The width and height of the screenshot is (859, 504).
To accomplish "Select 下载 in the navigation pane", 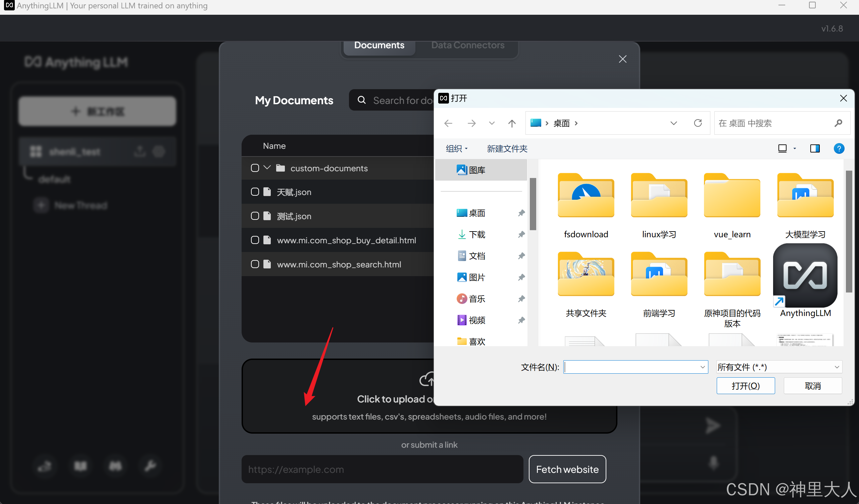I will coord(476,234).
